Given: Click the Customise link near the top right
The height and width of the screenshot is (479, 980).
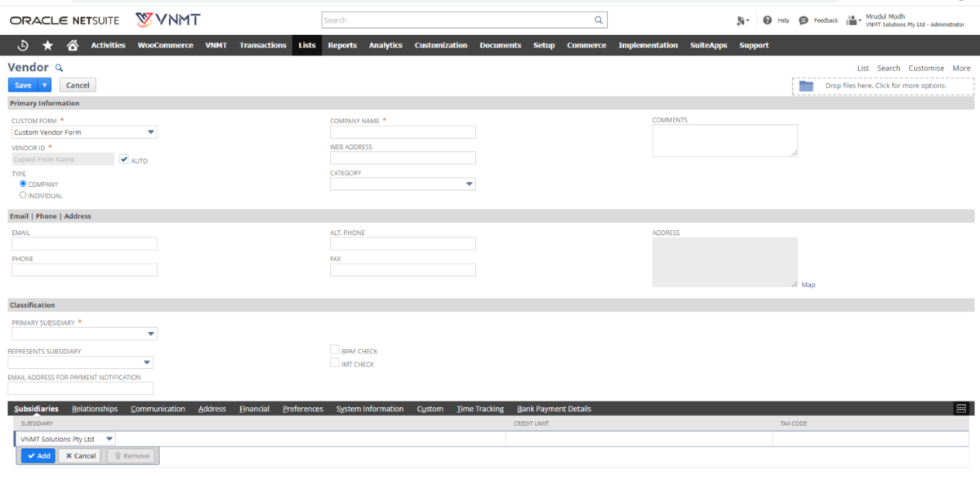Looking at the screenshot, I should (925, 68).
